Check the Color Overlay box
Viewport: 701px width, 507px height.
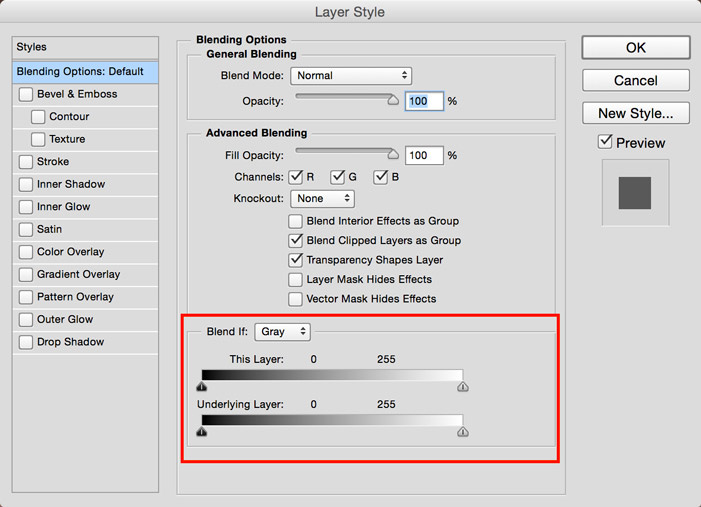click(x=26, y=252)
